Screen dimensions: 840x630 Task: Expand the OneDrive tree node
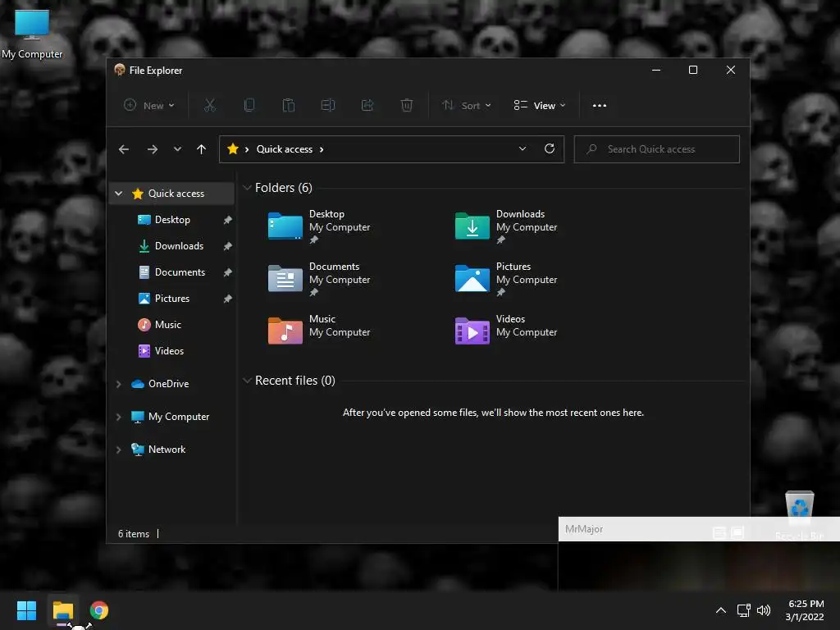(119, 384)
